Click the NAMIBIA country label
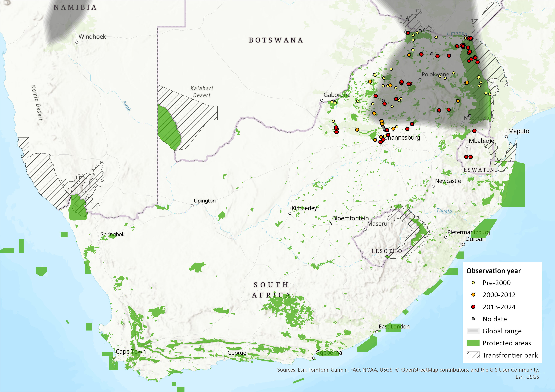The image size is (555, 392). point(75,7)
